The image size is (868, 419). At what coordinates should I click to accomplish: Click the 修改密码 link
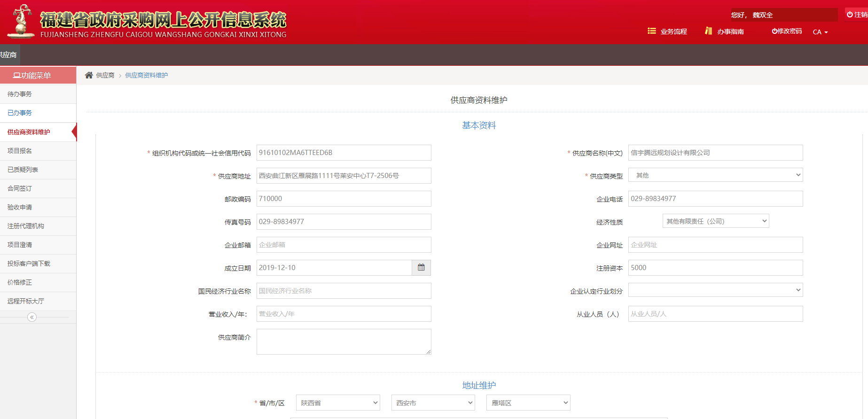[x=787, y=31]
